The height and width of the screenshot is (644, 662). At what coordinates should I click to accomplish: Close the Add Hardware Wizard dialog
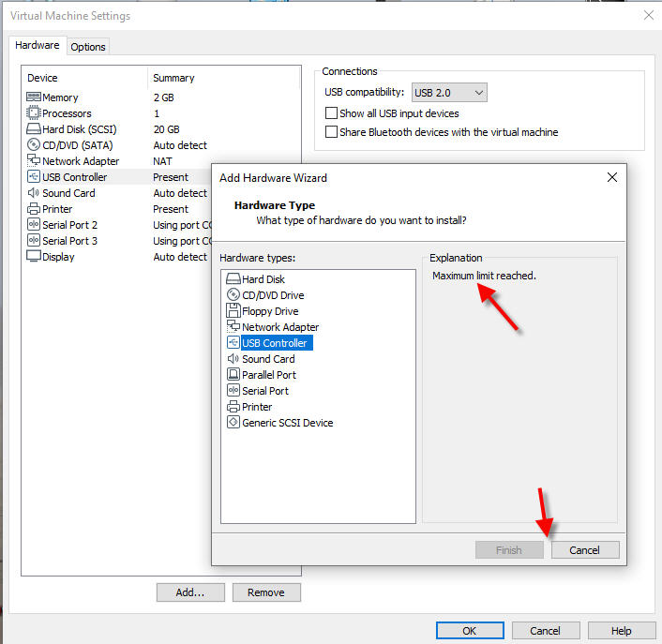pos(612,177)
